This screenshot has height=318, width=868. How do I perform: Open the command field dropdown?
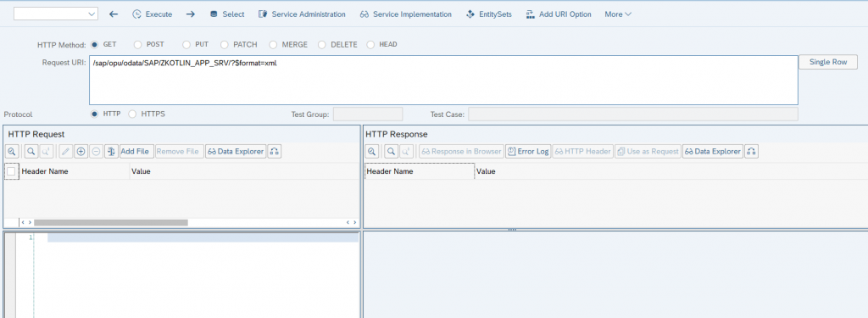92,14
